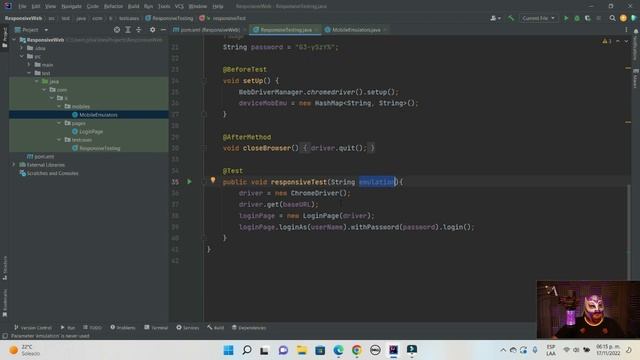Collapse all in the Project panel
The height and width of the screenshot is (360, 640).
coord(138,30)
